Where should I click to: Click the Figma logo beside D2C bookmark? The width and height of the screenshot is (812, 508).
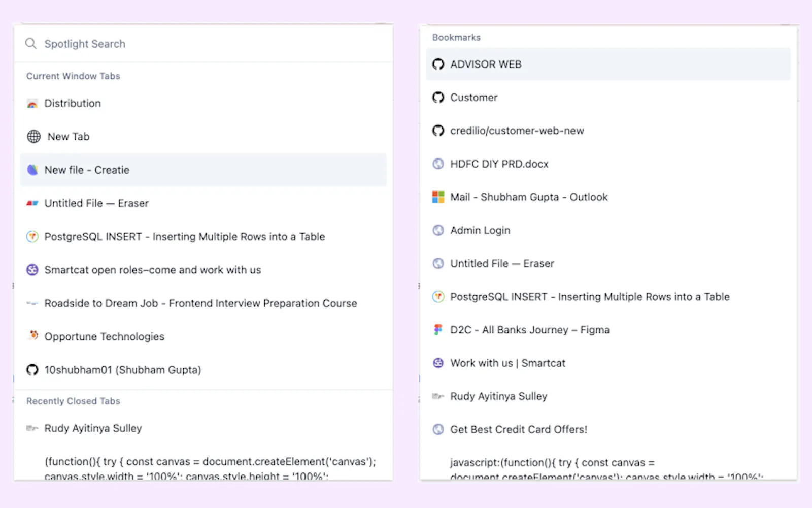438,330
